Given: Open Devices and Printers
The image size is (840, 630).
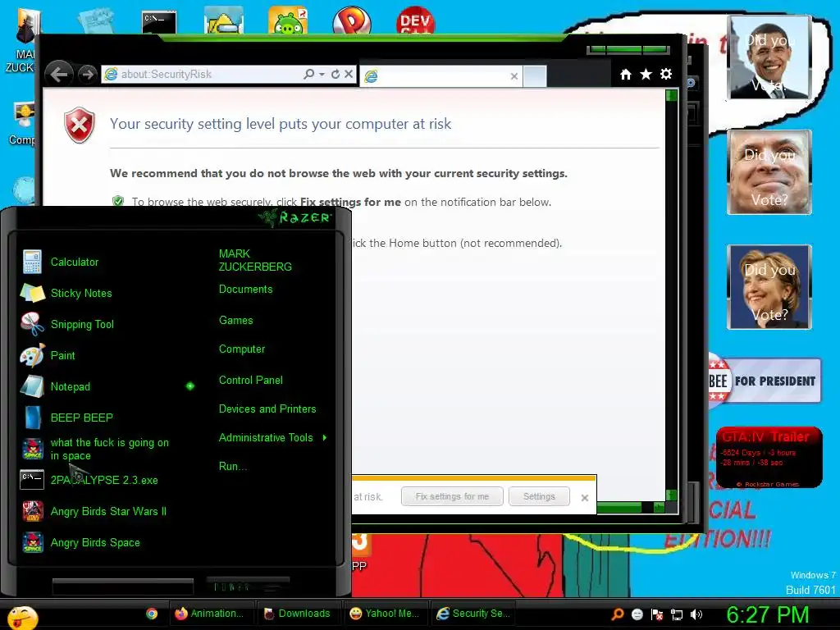Looking at the screenshot, I should 267,409.
